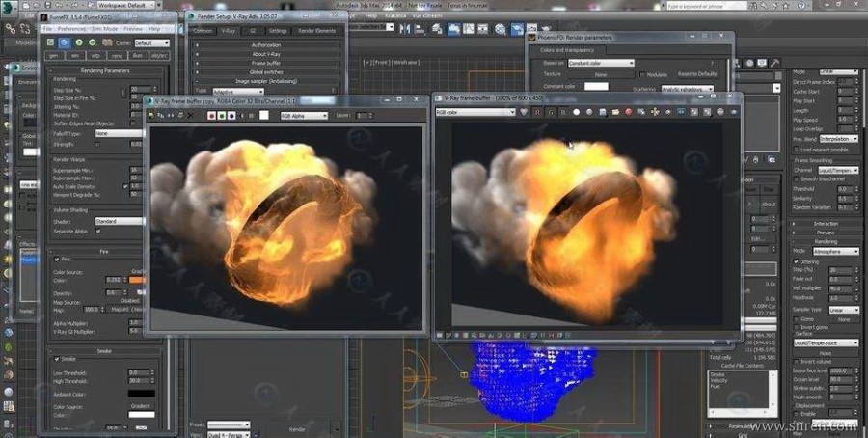The width and height of the screenshot is (868, 438).
Task: Click the white alpha circle in V-Ray frame buffer
Action: 577,112
